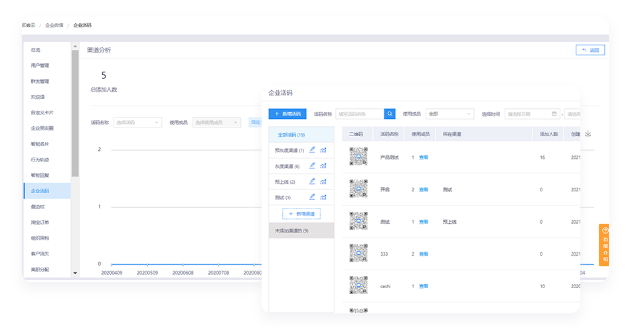Expand the 使用成员 全部 dropdown
This screenshot has width=644, height=332.
click(449, 114)
